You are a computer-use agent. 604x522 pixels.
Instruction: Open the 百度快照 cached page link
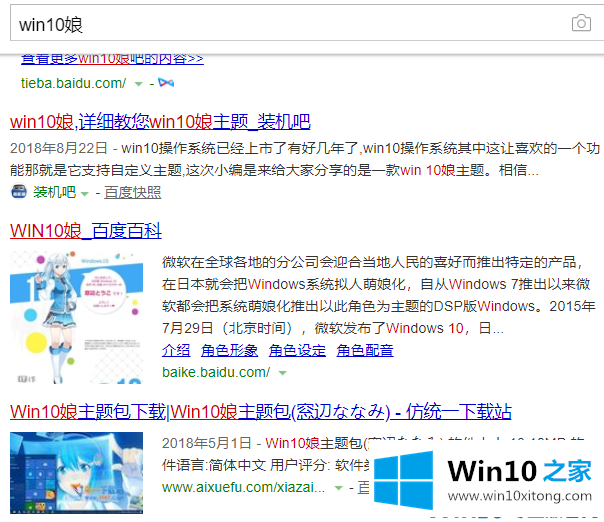(133, 192)
